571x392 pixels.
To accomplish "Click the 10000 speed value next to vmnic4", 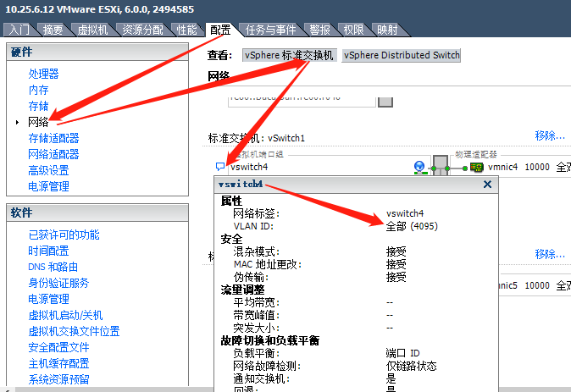I will (537, 167).
